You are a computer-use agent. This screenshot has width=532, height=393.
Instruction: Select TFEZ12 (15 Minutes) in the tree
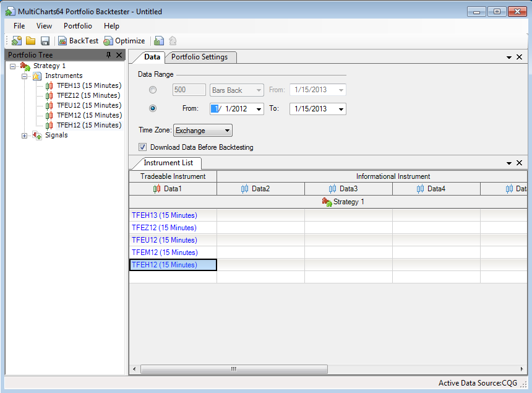tap(88, 95)
